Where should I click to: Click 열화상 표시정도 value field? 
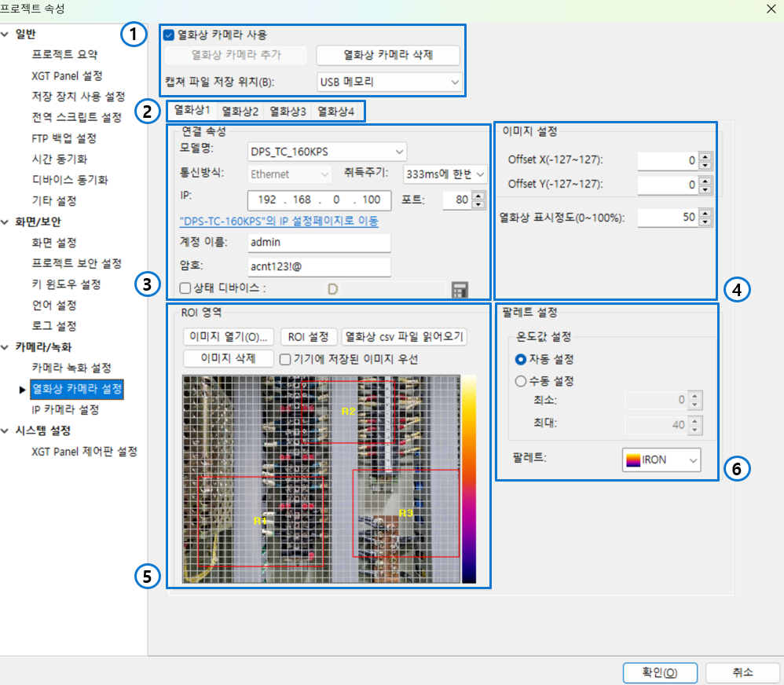point(668,218)
